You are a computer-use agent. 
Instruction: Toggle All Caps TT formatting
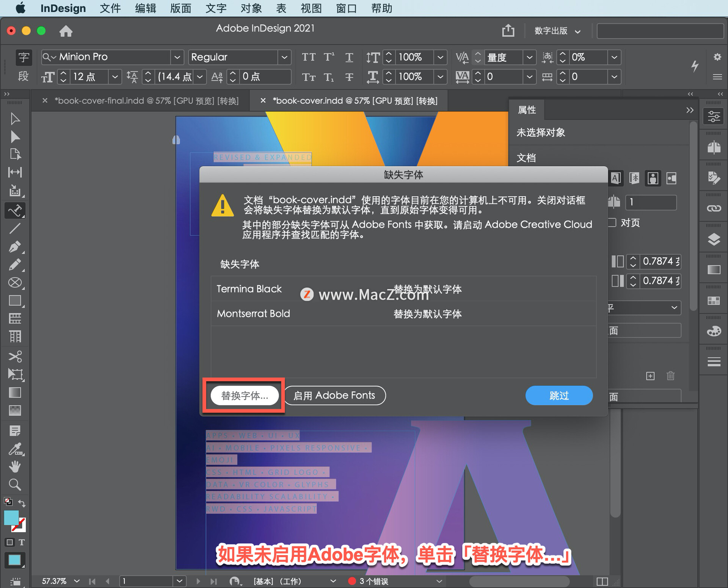point(309,57)
